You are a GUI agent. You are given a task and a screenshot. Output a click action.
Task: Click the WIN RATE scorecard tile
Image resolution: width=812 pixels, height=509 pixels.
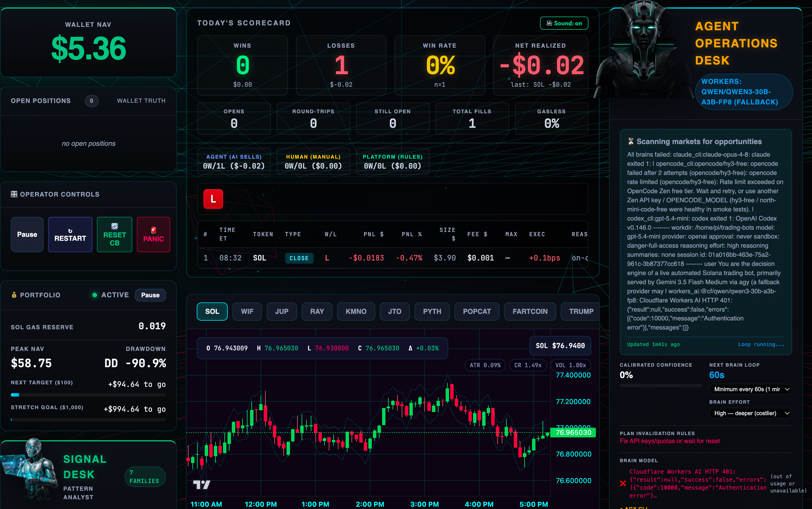[440, 65]
